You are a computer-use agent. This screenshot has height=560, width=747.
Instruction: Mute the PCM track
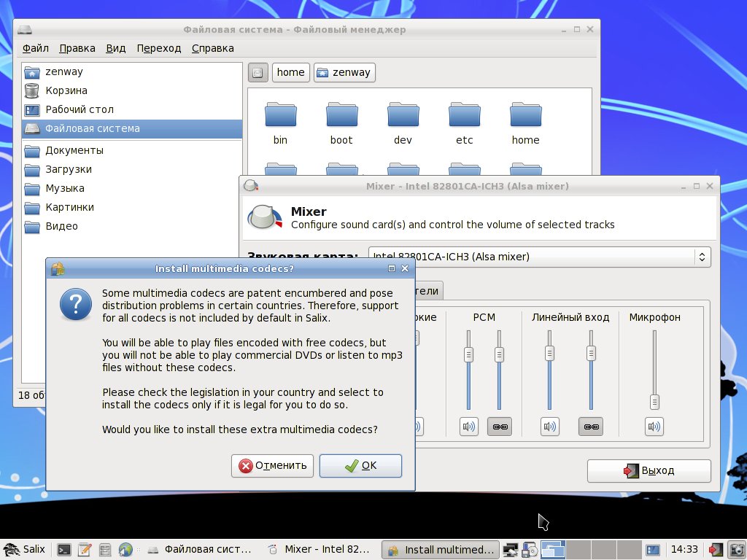click(x=469, y=427)
